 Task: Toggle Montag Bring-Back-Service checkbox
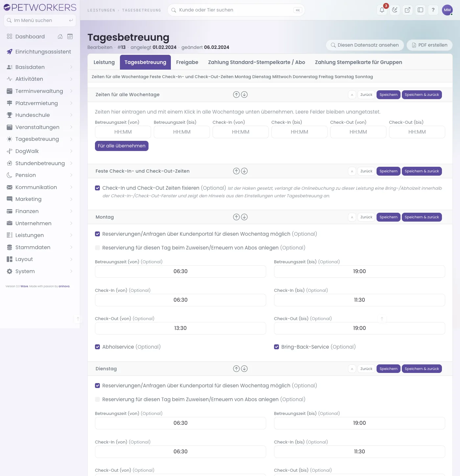pos(276,347)
